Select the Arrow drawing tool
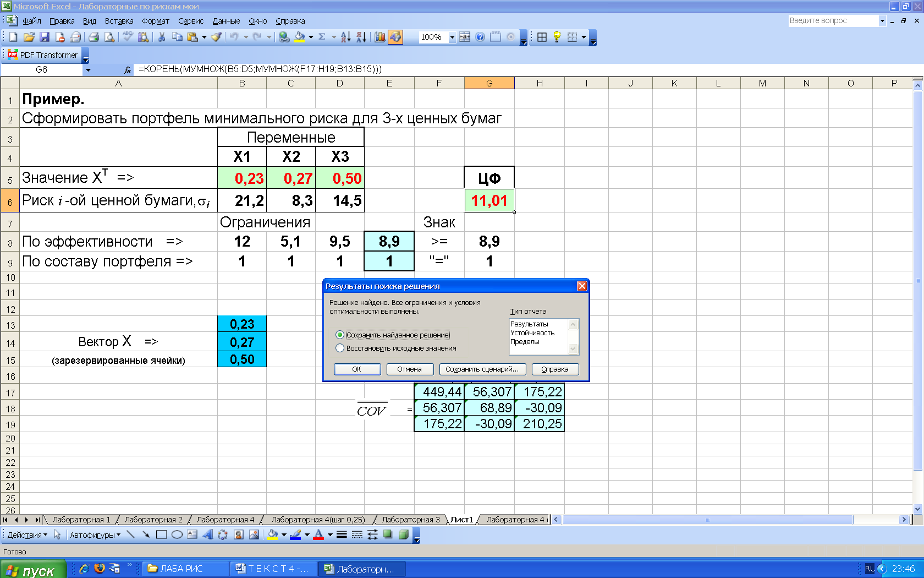This screenshot has height=578, width=924. (146, 535)
